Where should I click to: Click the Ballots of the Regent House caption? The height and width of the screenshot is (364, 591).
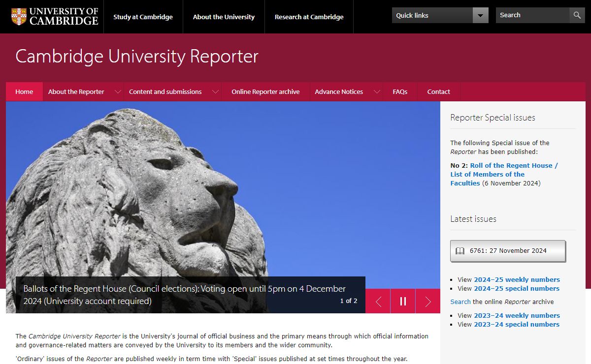[x=185, y=295]
